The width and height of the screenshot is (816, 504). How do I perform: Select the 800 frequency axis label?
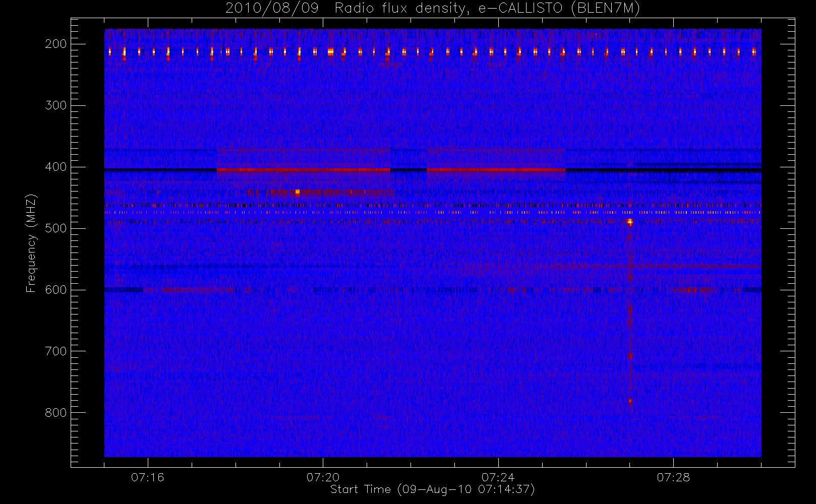pos(56,413)
